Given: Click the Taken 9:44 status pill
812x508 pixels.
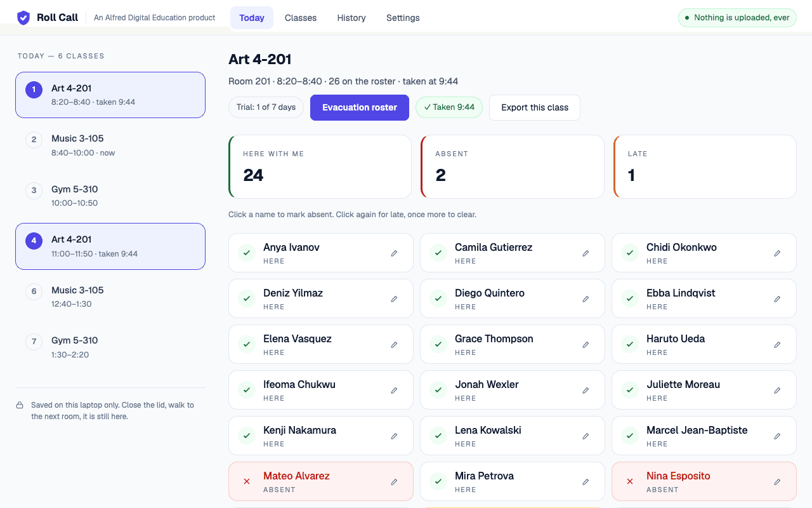Looking at the screenshot, I should pyautogui.click(x=449, y=107).
